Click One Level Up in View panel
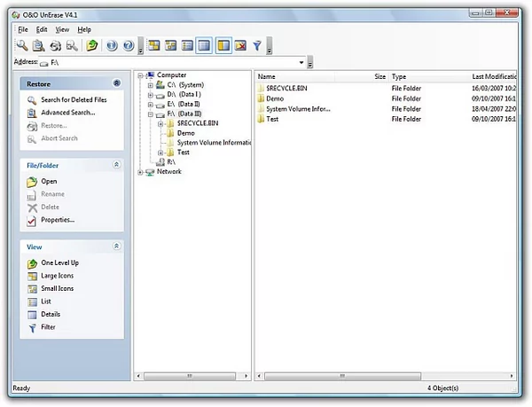 coord(59,262)
